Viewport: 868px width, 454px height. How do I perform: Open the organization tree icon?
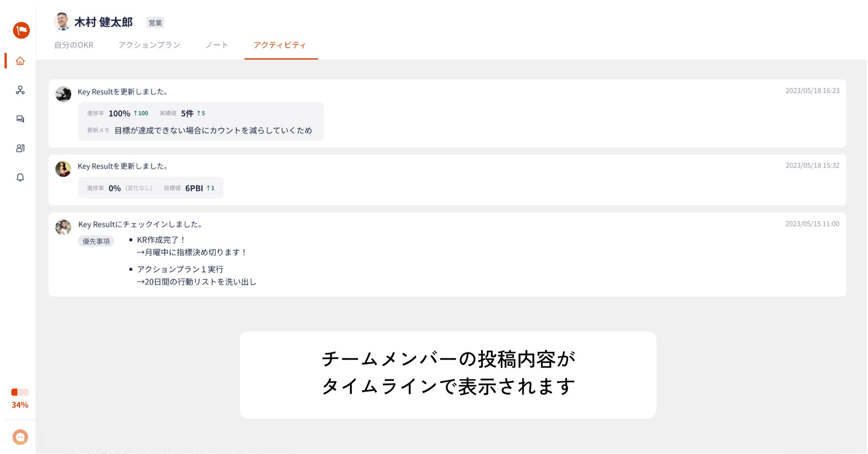(20, 90)
